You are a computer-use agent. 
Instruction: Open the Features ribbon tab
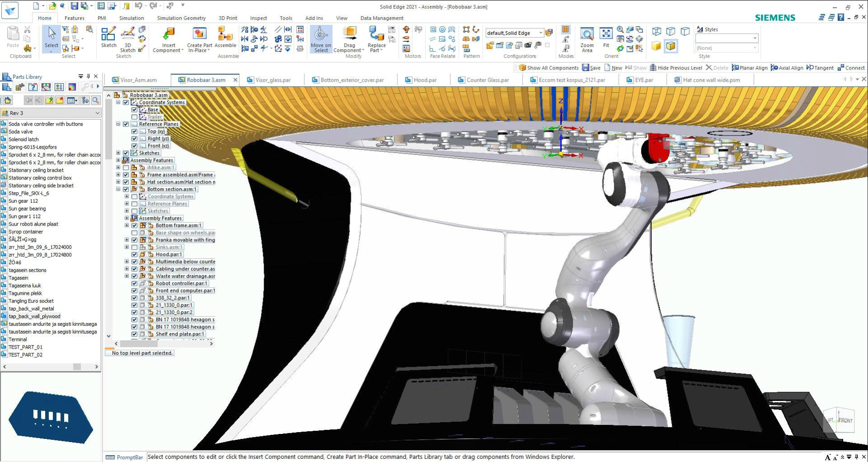[x=75, y=18]
